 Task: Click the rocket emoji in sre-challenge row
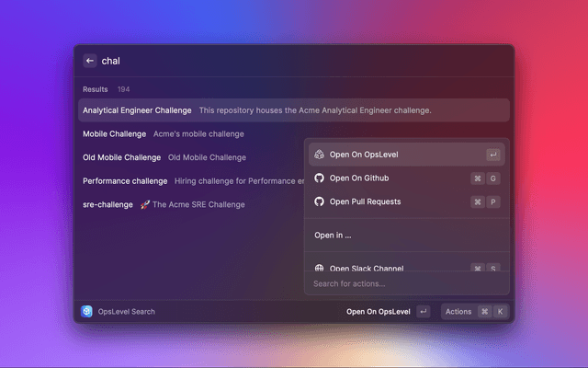click(x=145, y=204)
